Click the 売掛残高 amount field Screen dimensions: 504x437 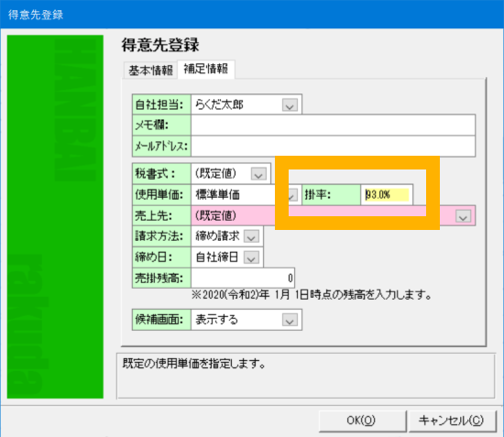tap(243, 278)
